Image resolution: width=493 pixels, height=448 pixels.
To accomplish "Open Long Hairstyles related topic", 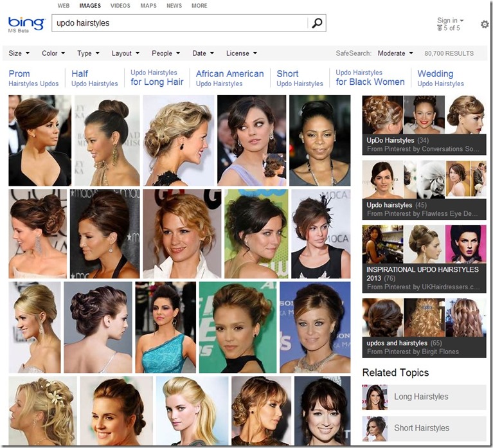I will 424,397.
